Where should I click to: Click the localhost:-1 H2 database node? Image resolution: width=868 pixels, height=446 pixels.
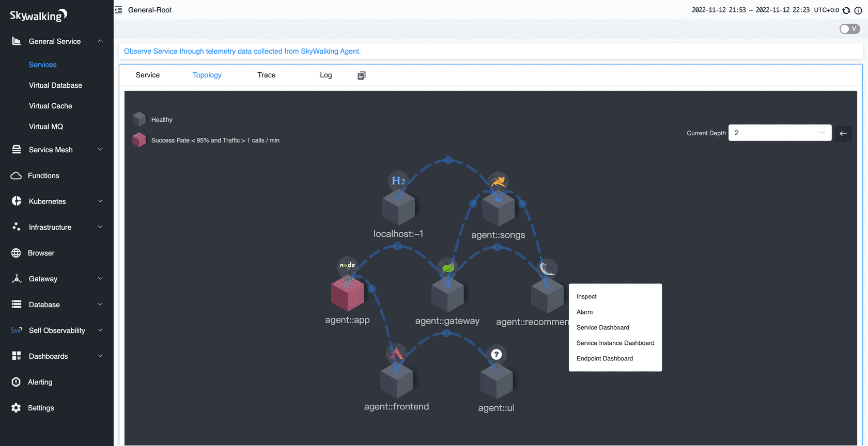(x=398, y=208)
